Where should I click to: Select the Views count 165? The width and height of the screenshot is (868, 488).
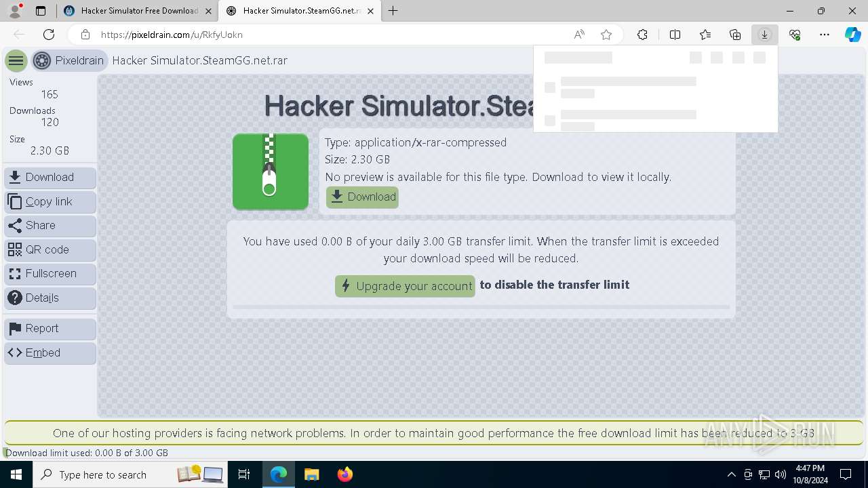click(49, 95)
